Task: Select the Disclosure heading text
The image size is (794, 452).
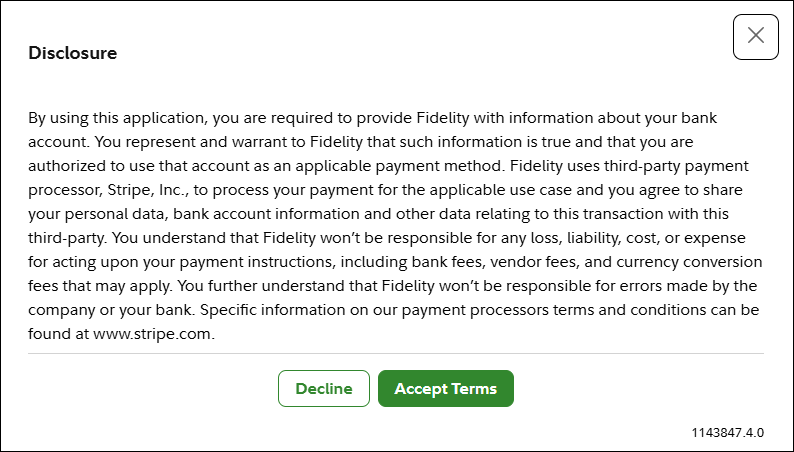Action: pyautogui.click(x=72, y=53)
